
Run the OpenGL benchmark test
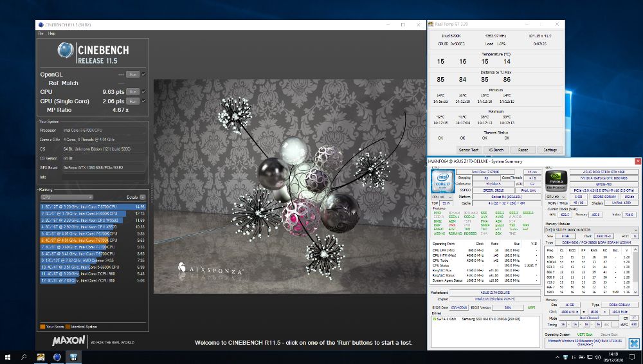pyautogui.click(x=132, y=74)
